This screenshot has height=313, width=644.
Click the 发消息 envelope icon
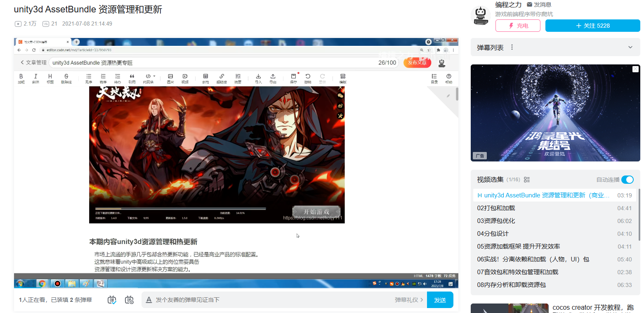[x=529, y=5]
